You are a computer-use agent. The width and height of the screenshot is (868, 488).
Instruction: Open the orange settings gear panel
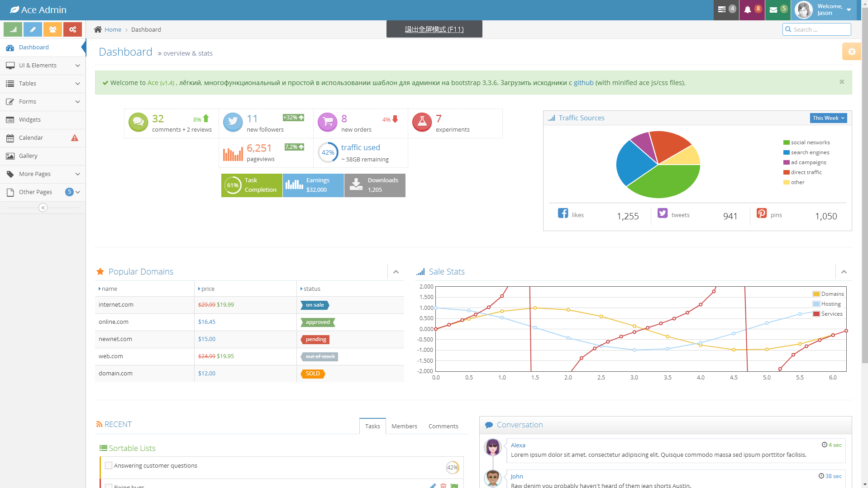[852, 52]
